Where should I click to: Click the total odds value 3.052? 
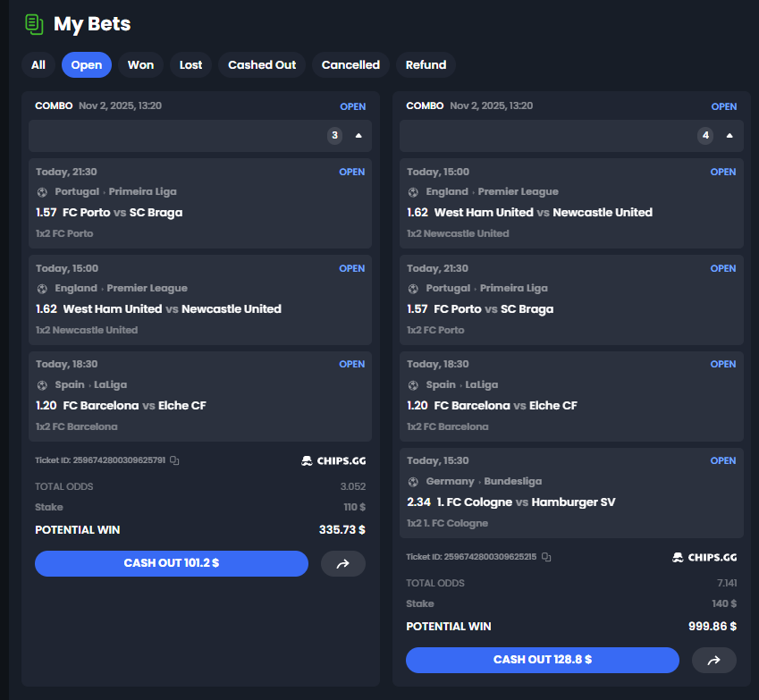point(353,486)
